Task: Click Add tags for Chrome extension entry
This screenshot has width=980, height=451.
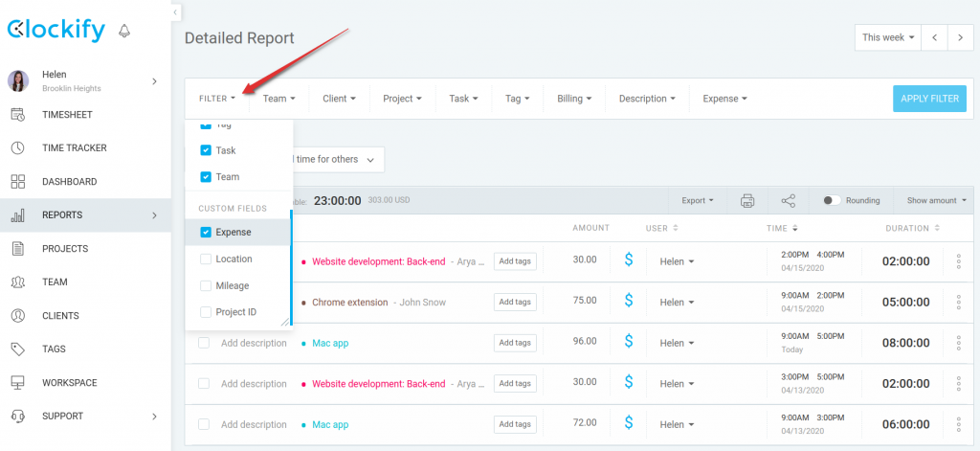Action: [x=515, y=303]
